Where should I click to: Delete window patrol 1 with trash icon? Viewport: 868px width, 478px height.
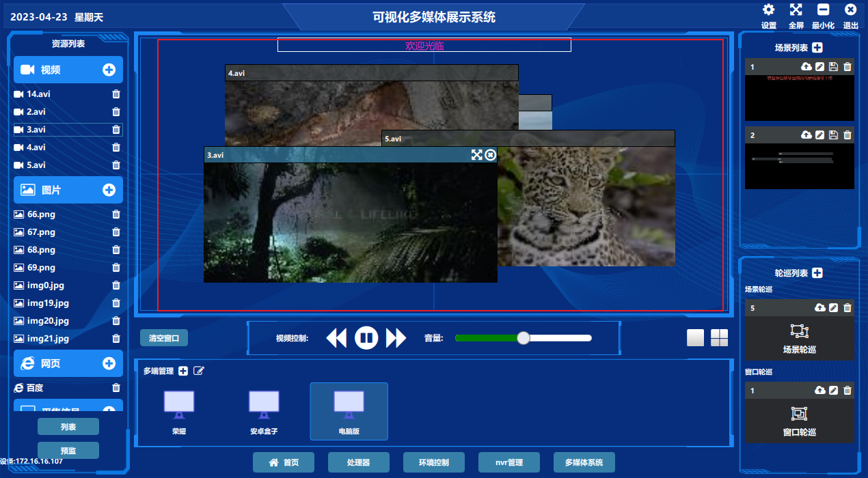(847, 391)
